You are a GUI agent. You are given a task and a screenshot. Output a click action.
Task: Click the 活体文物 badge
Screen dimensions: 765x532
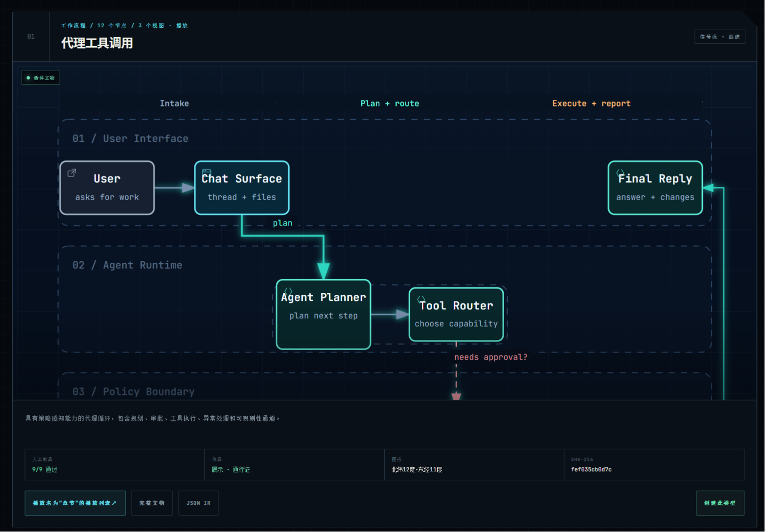point(40,78)
